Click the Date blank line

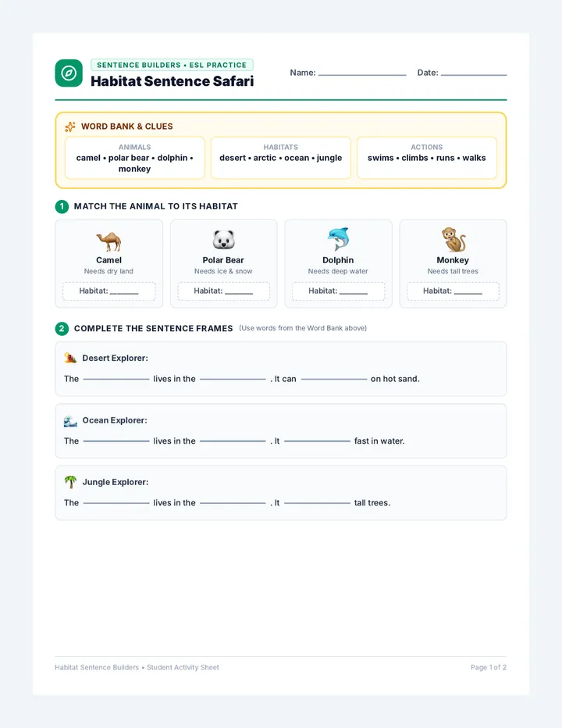tap(474, 74)
